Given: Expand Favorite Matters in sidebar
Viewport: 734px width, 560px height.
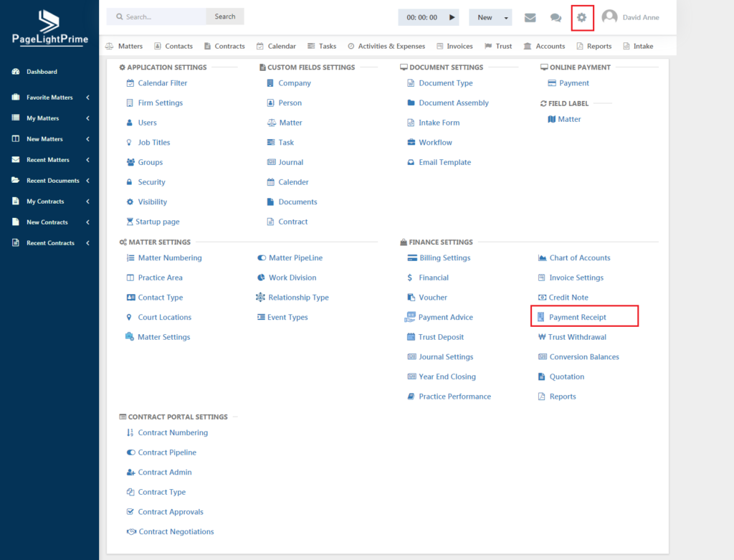Looking at the screenshot, I should tap(87, 98).
